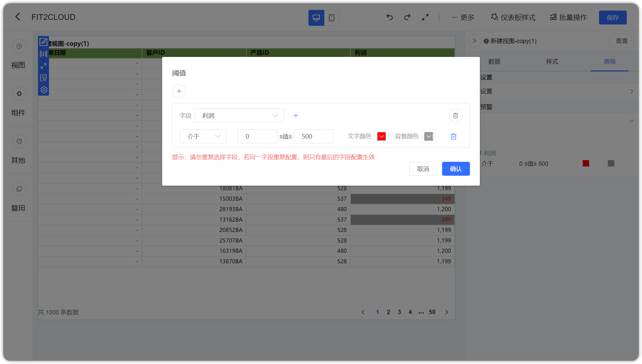
Task: Open the 组件 sidebar section
Action: [x=18, y=102]
